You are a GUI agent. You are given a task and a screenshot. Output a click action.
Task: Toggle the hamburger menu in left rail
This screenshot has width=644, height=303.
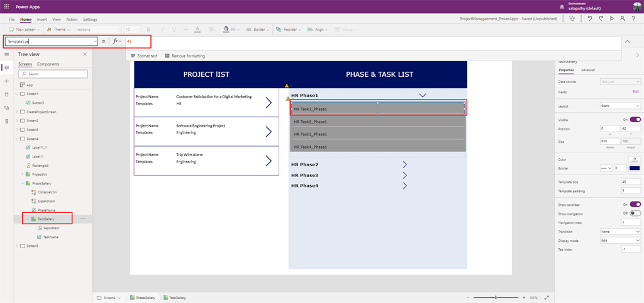pyautogui.click(x=6, y=54)
